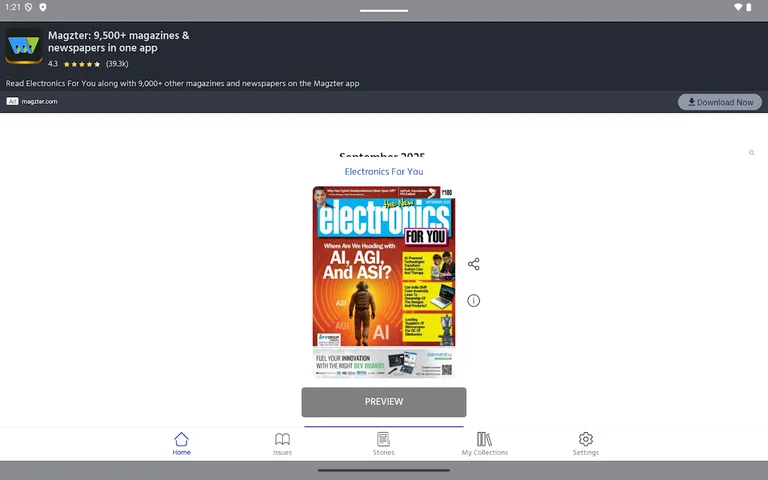Tap the Electronics For You cover thumbnail
Image resolution: width=768 pixels, height=480 pixels.
coord(384,282)
